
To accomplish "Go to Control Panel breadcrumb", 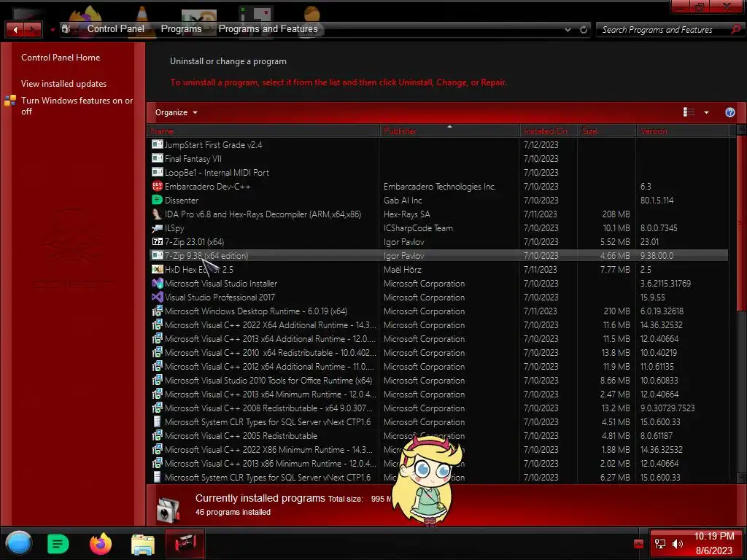I will pyautogui.click(x=115, y=29).
